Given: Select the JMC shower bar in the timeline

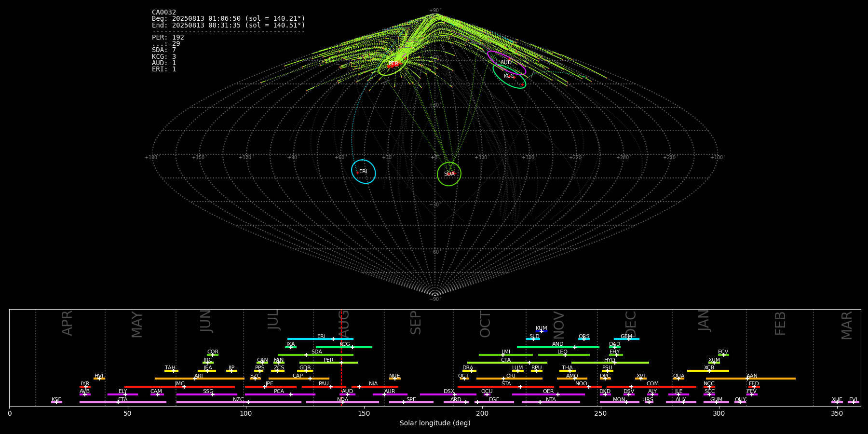Looking at the screenshot, I should click(179, 387).
